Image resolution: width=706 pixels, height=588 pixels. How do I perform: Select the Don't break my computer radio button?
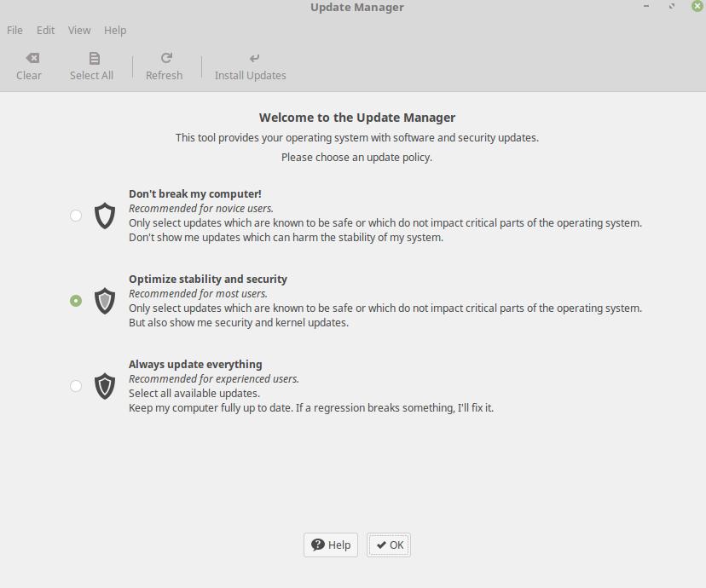tap(76, 216)
